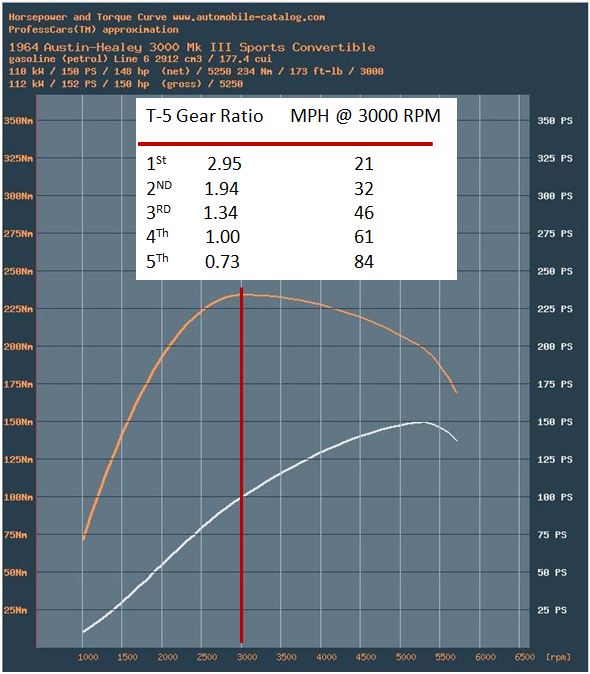Viewport: 590px width, 674px height.
Task: Click the "100Nm" torque axis label
Action: pos(18,497)
